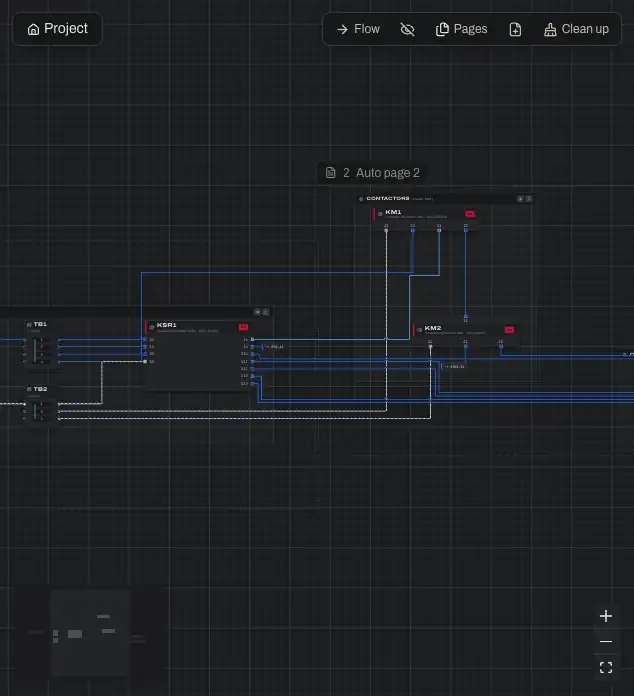Click second small button above KSR1 group
The image size is (634, 696).
(265, 312)
